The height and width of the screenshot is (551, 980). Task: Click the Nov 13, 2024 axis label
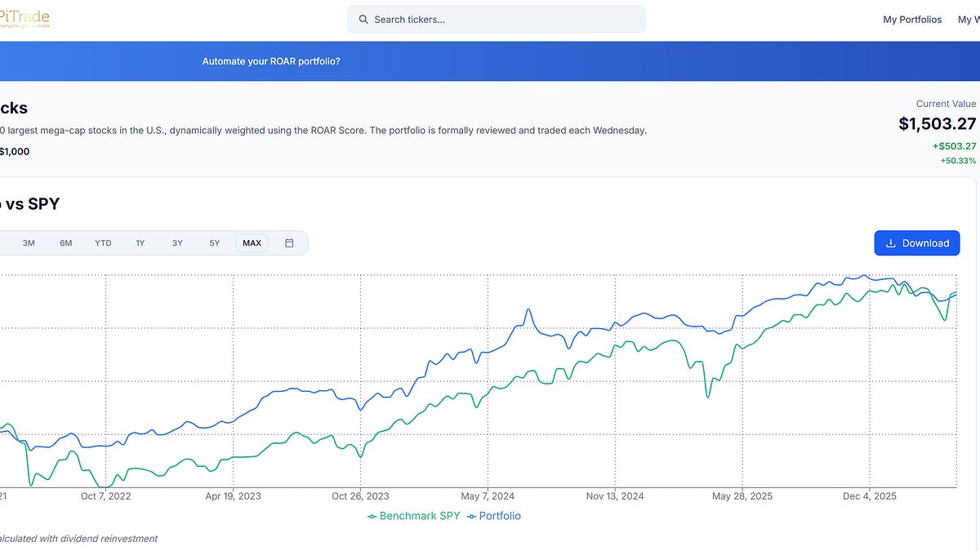coord(615,495)
